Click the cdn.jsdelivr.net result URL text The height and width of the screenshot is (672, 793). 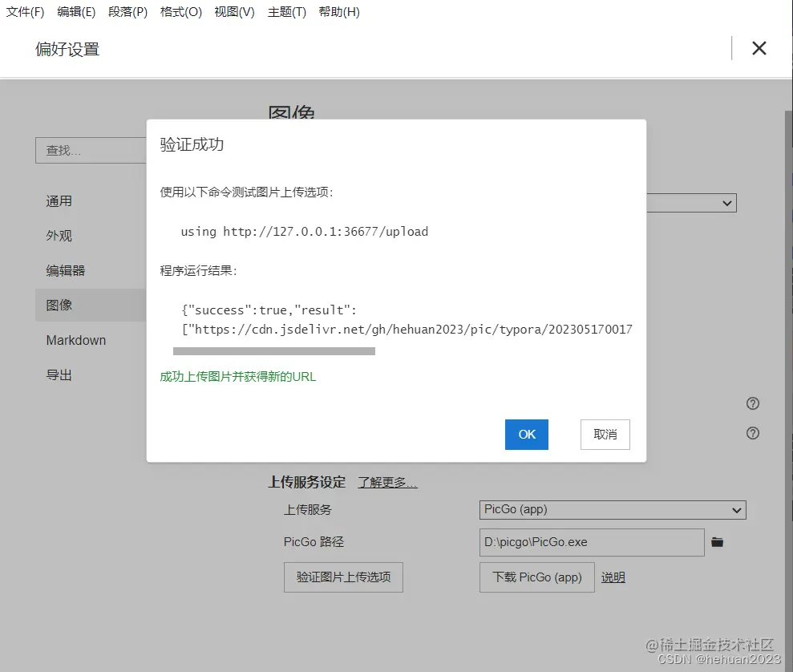click(x=407, y=330)
